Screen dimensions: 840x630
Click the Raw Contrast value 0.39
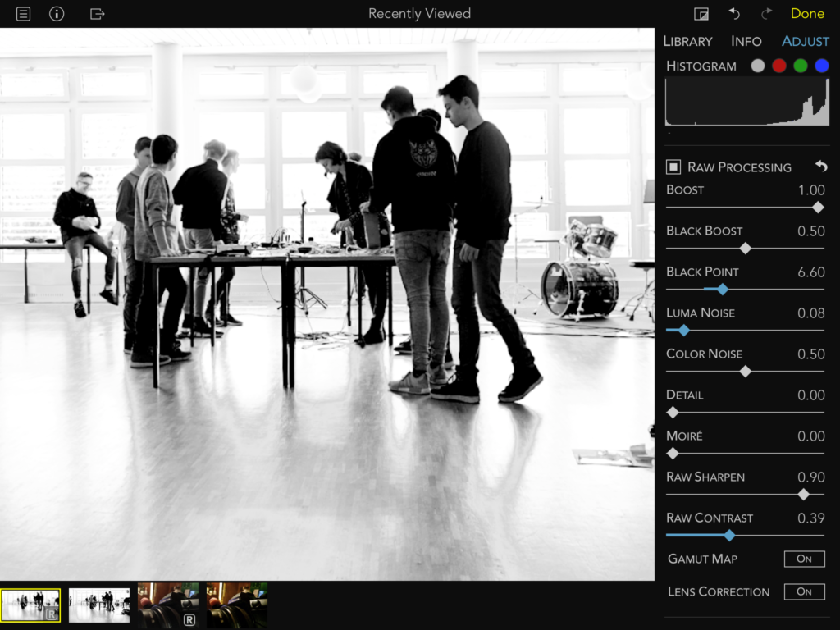click(811, 518)
